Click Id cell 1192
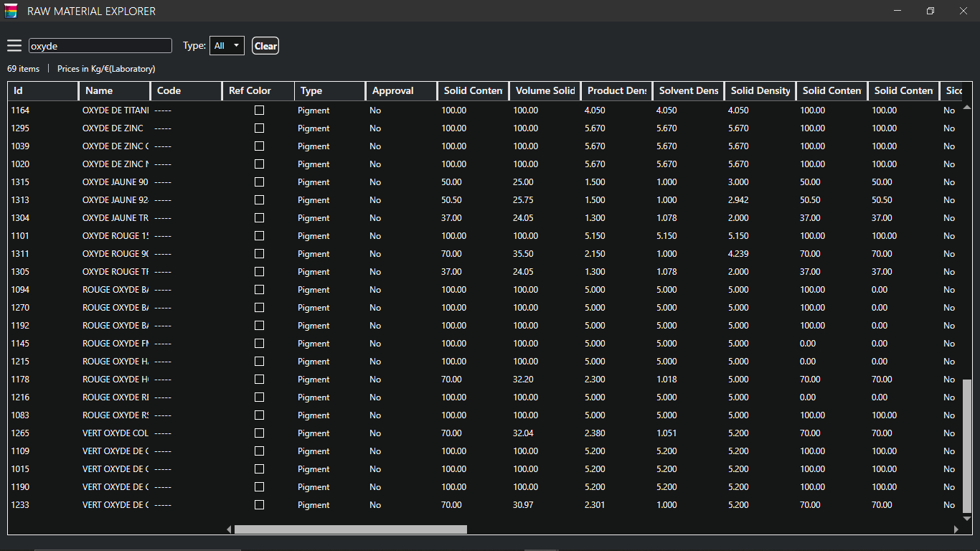This screenshot has height=551, width=980. 20,326
